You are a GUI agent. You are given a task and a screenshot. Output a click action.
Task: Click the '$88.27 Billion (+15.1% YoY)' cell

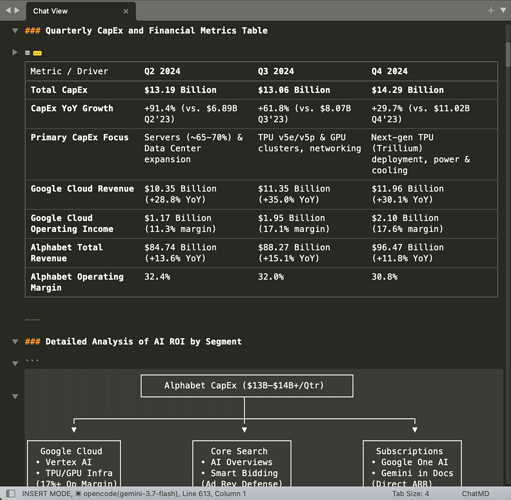click(x=294, y=253)
